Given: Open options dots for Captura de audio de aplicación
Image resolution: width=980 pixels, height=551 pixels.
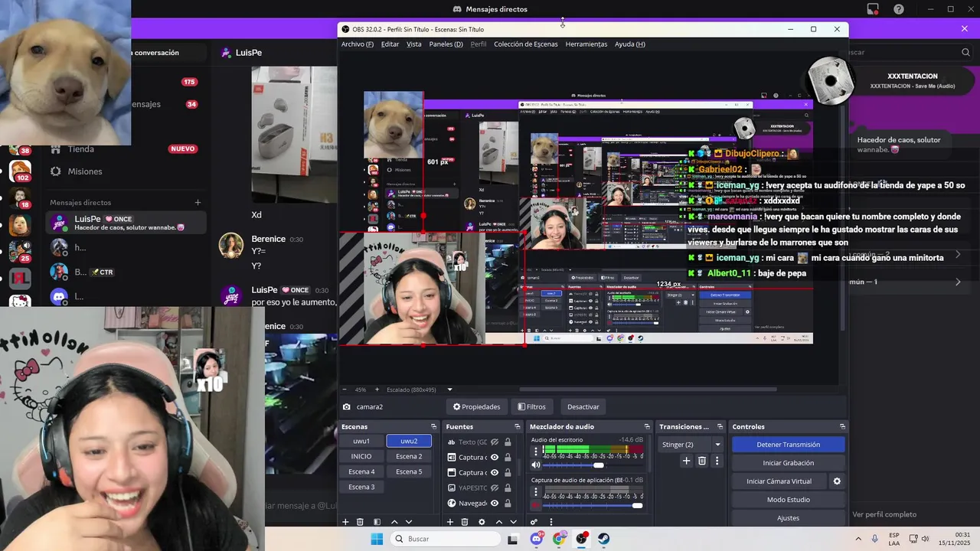Looking at the screenshot, I should 536,492.
